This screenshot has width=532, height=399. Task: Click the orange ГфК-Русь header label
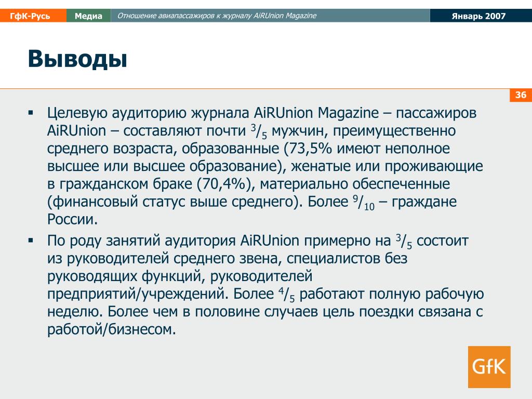33,16
